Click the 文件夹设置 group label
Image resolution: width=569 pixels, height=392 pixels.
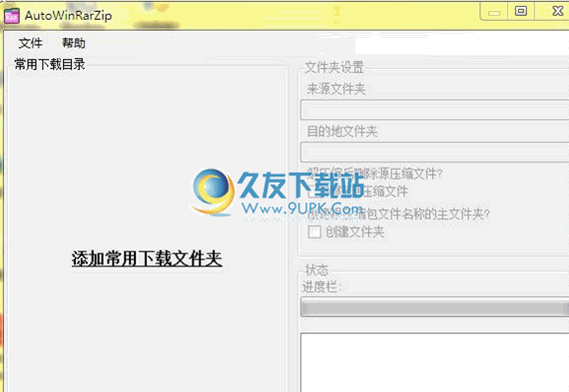(x=334, y=68)
